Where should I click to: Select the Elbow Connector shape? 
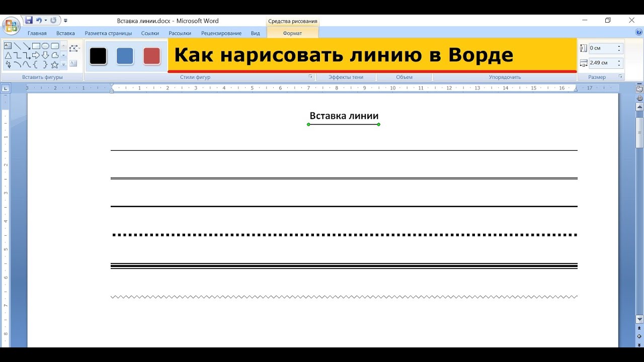[17, 55]
